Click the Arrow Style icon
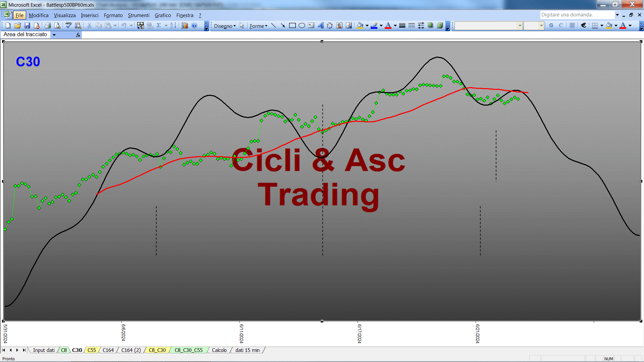This screenshot has width=644, height=362. tap(421, 26)
